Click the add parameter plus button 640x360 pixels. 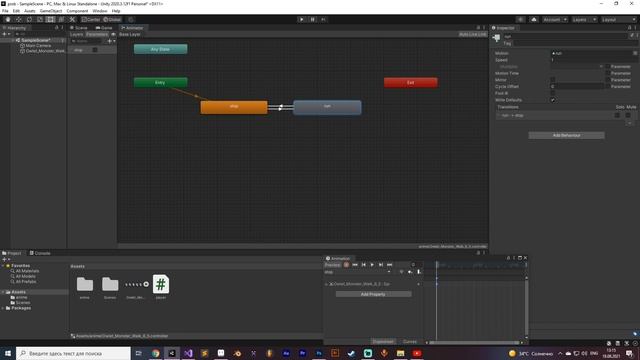pyautogui.click(x=110, y=41)
